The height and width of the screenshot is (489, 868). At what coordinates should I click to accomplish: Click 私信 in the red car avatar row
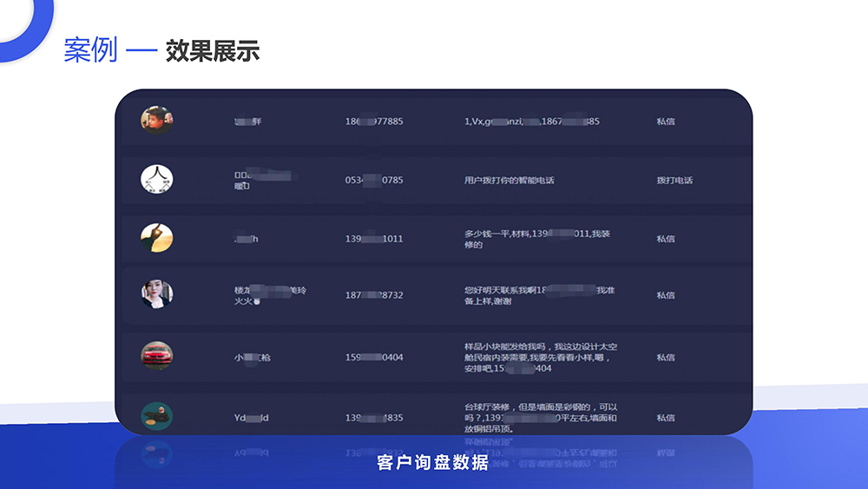pos(666,358)
